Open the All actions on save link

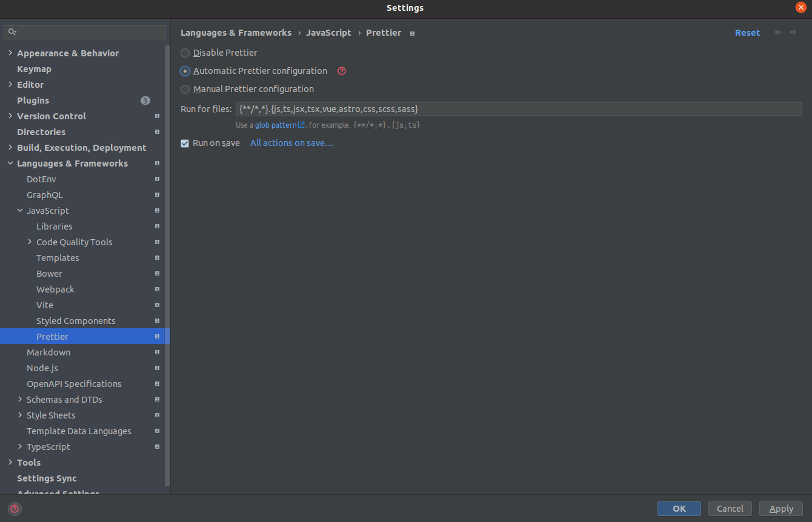click(x=291, y=143)
